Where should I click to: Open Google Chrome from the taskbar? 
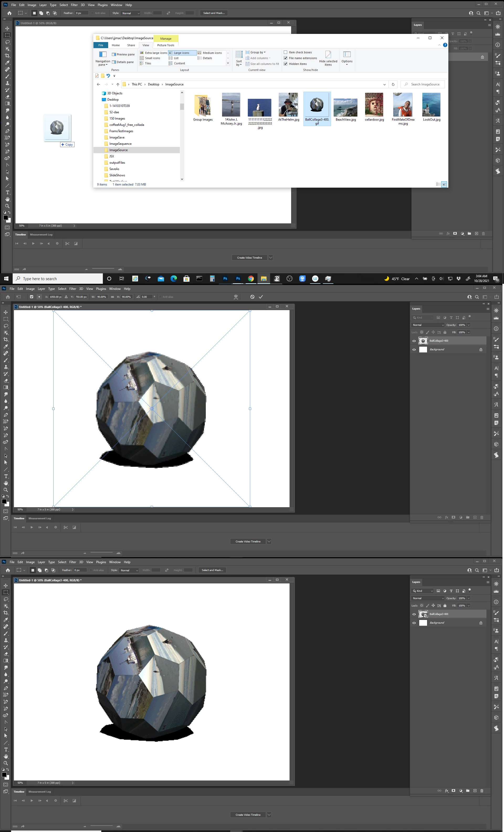pos(251,279)
